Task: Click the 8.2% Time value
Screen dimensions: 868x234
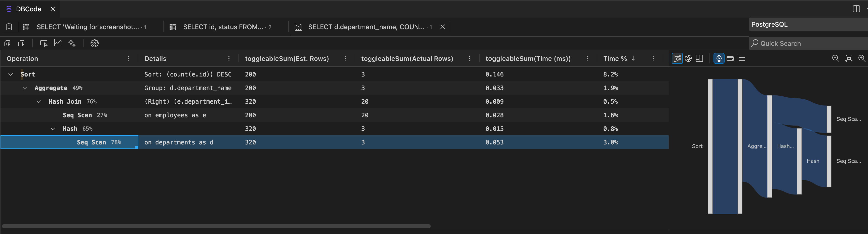Action: pos(610,74)
